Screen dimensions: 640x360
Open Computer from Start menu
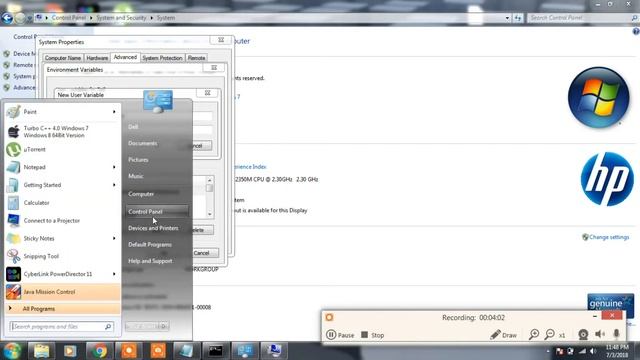[x=141, y=194]
